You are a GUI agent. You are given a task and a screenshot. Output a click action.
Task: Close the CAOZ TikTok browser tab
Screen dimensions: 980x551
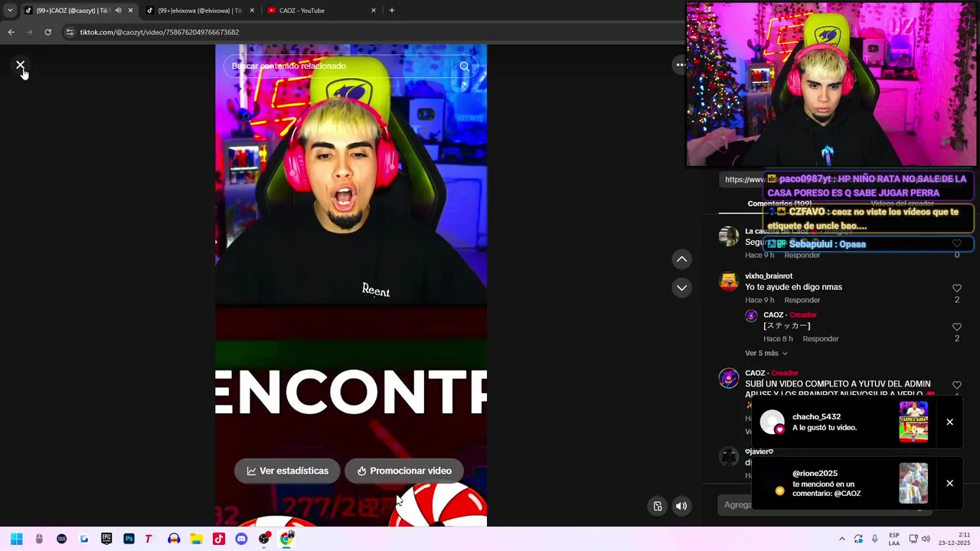click(130, 10)
